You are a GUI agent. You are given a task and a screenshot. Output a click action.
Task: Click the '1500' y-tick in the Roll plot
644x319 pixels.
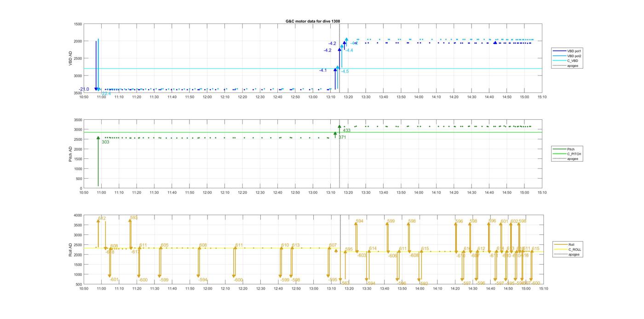(78, 265)
